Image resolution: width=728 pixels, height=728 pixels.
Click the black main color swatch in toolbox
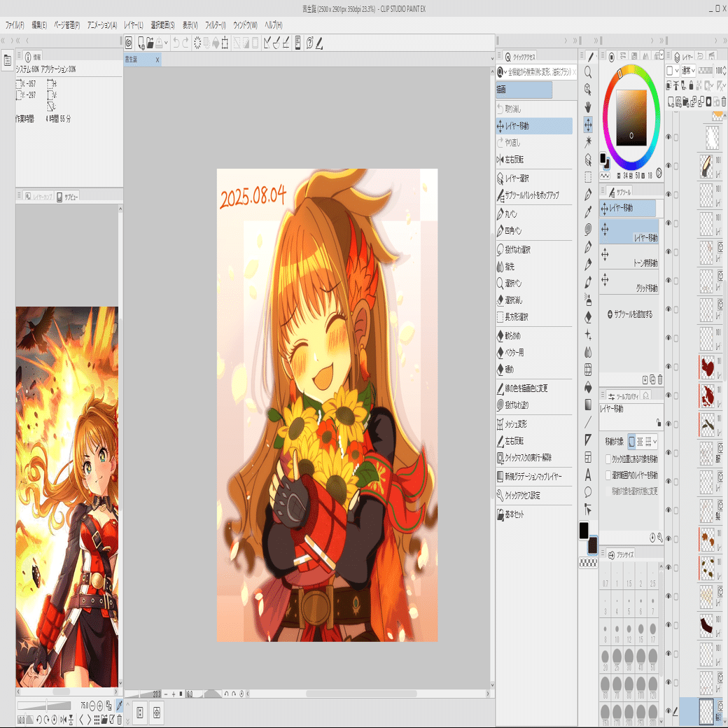point(584,530)
